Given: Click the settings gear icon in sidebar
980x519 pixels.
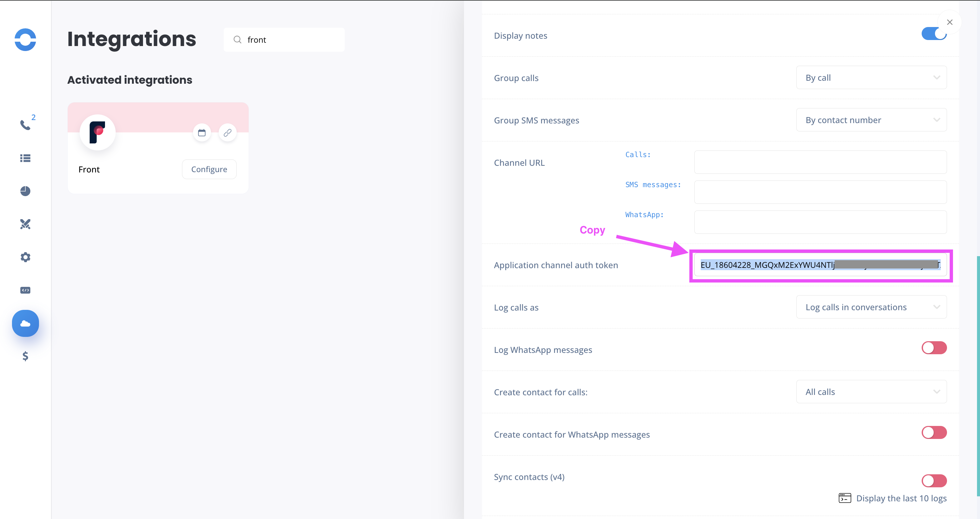Looking at the screenshot, I should 25,257.
